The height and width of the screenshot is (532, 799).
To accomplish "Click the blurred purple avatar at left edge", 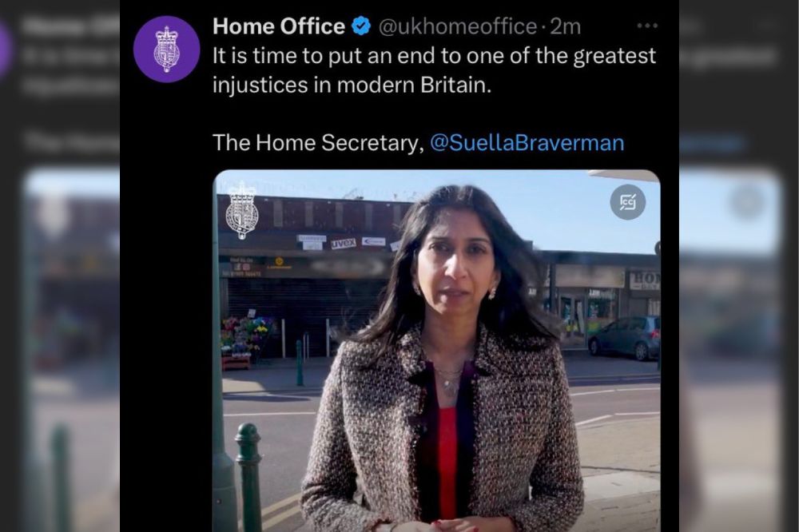I will coord(5,49).
